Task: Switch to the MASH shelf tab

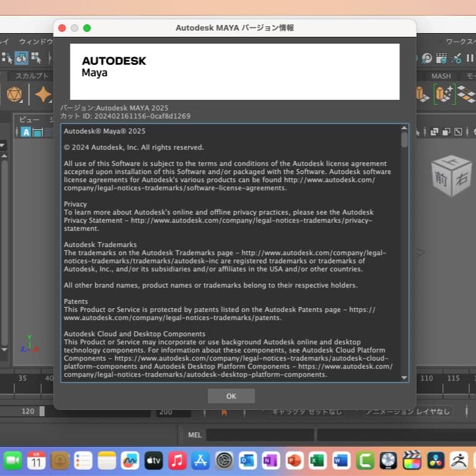Action: tap(441, 76)
